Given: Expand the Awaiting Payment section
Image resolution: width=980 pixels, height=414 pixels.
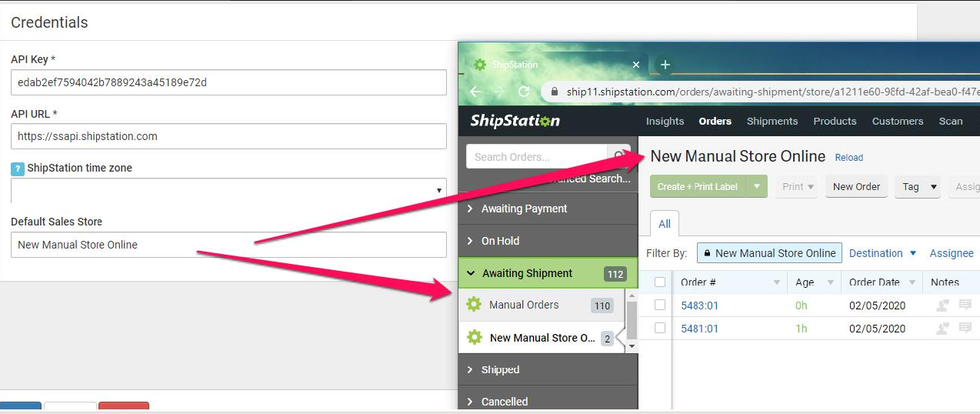Looking at the screenshot, I should pos(548,209).
